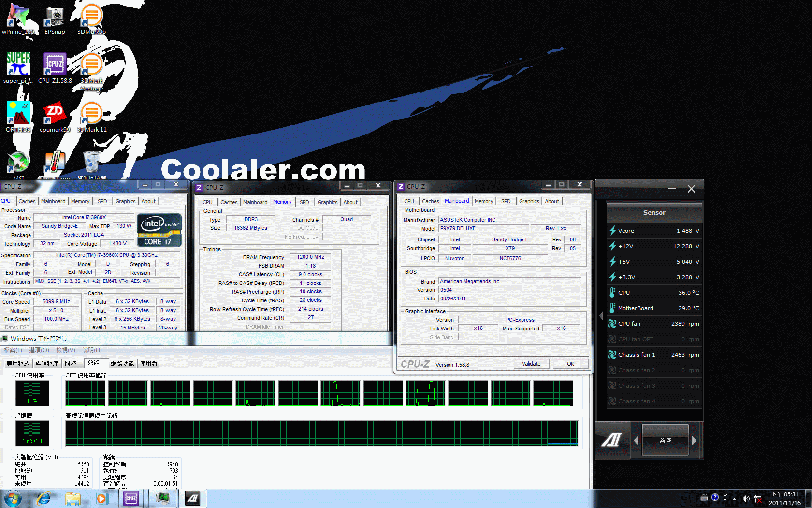Go to previous AI Suite function with left arrow
The width and height of the screenshot is (812, 508).
[636, 440]
